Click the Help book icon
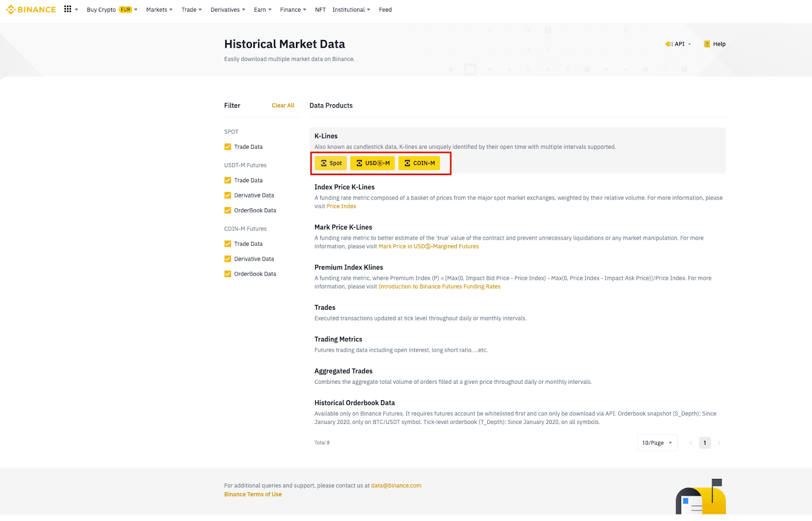 click(x=707, y=44)
